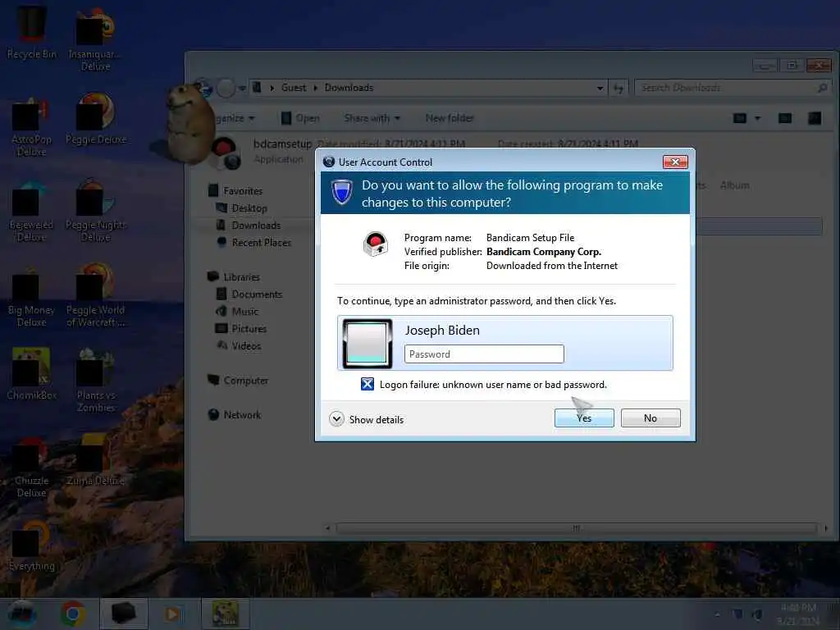Image resolution: width=840 pixels, height=630 pixels.
Task: Open address bar history dropdown arrow
Action: [x=600, y=88]
